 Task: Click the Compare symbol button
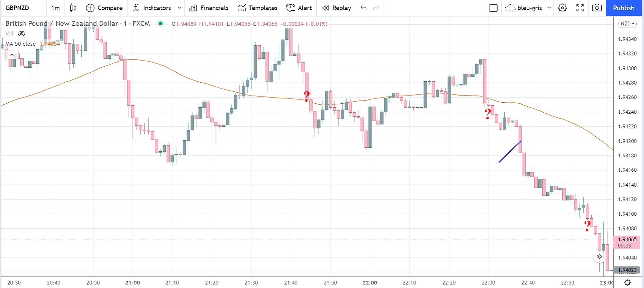click(104, 8)
